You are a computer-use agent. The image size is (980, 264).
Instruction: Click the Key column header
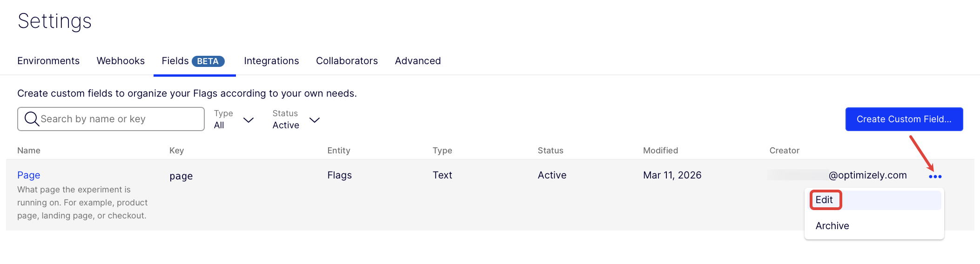[176, 151]
